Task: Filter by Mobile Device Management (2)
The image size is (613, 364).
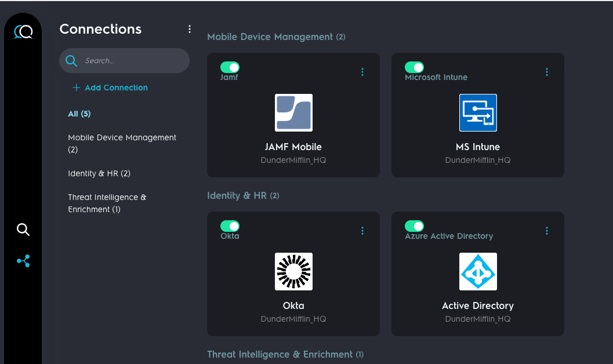Action: click(122, 143)
